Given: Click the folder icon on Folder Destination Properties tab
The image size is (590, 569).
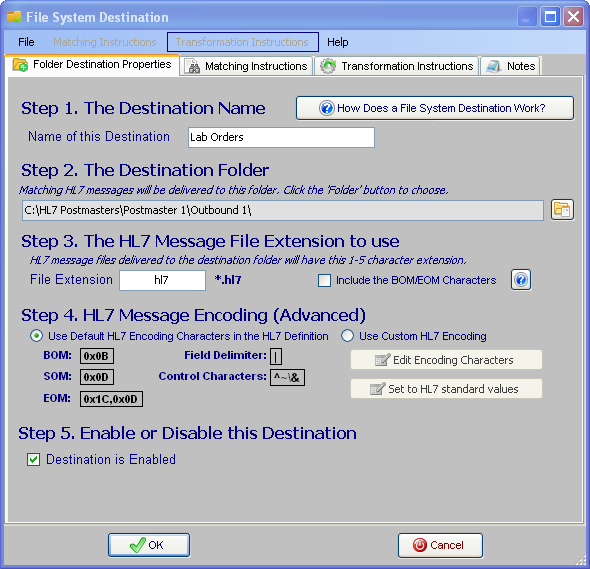Looking at the screenshot, I should coord(20,65).
